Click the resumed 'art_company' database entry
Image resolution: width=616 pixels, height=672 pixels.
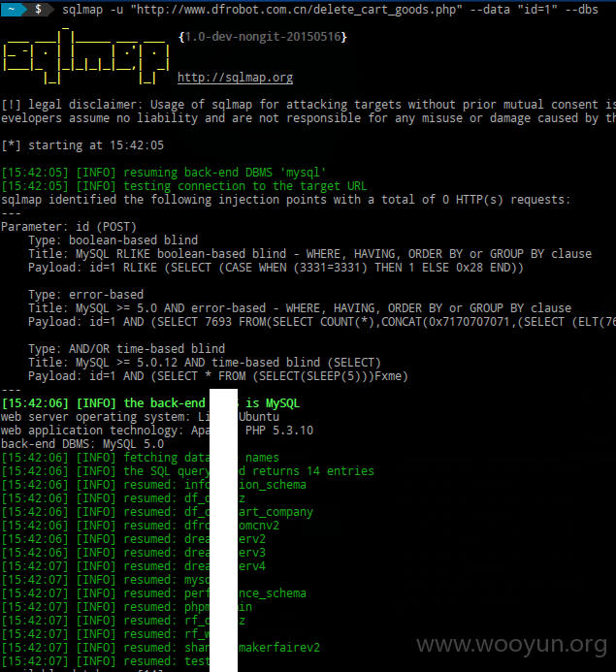157,512
